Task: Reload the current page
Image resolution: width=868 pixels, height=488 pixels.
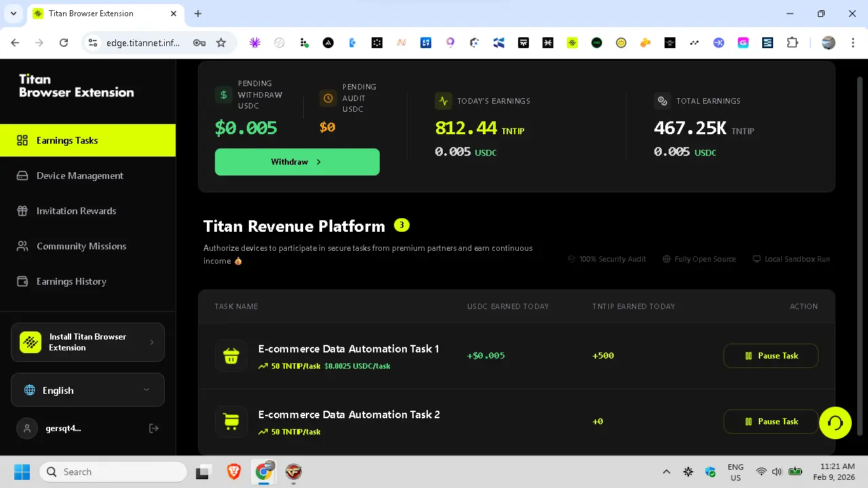Action: [x=64, y=43]
